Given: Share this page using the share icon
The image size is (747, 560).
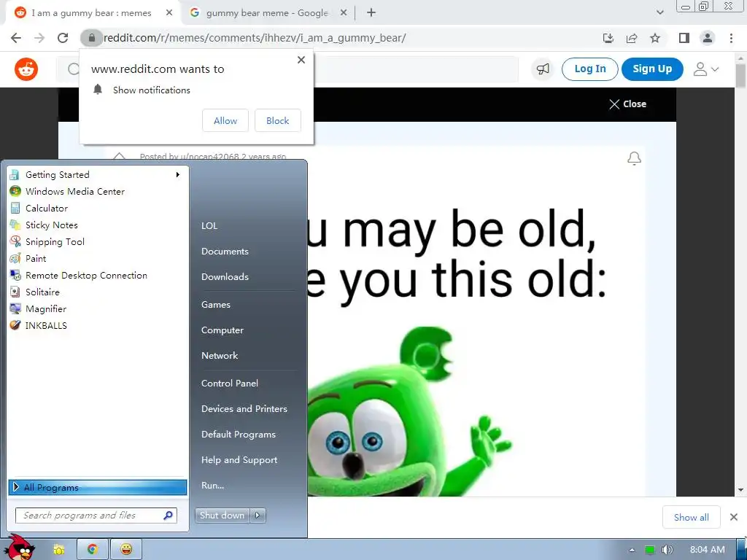Looking at the screenshot, I should click(632, 38).
